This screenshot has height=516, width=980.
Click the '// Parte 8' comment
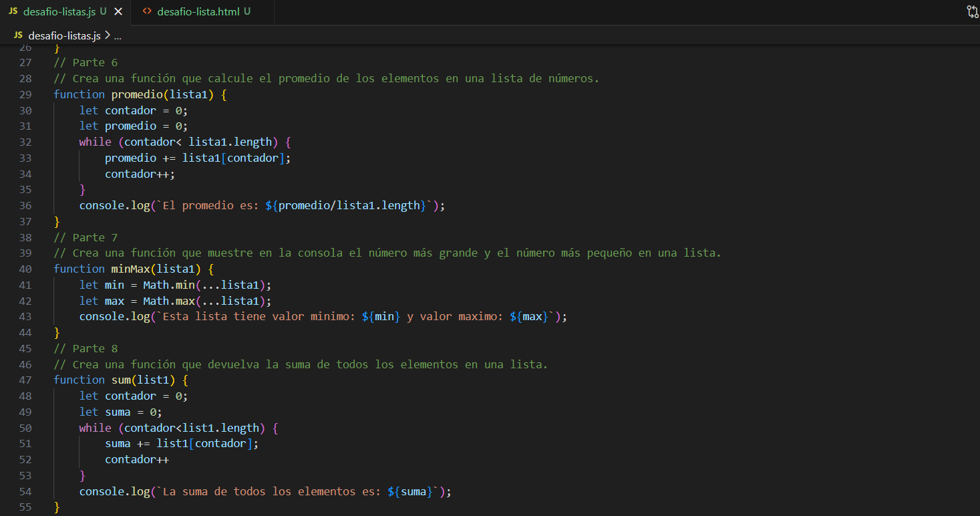click(x=86, y=348)
